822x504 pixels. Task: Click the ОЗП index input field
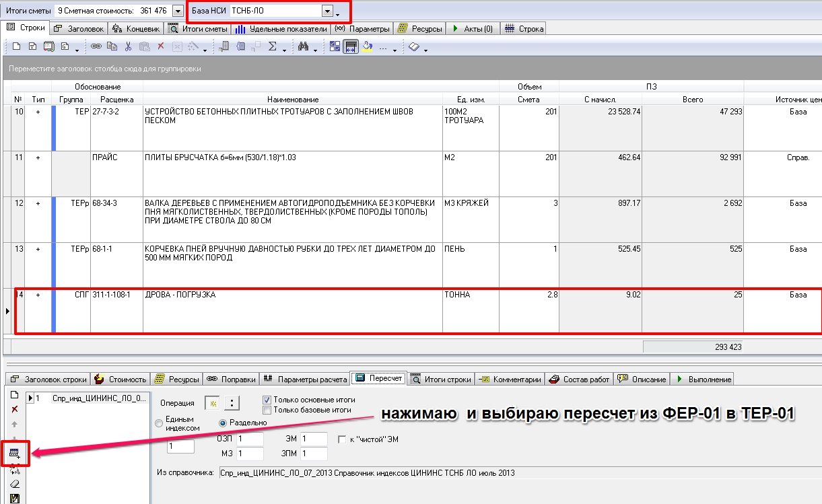(x=248, y=439)
